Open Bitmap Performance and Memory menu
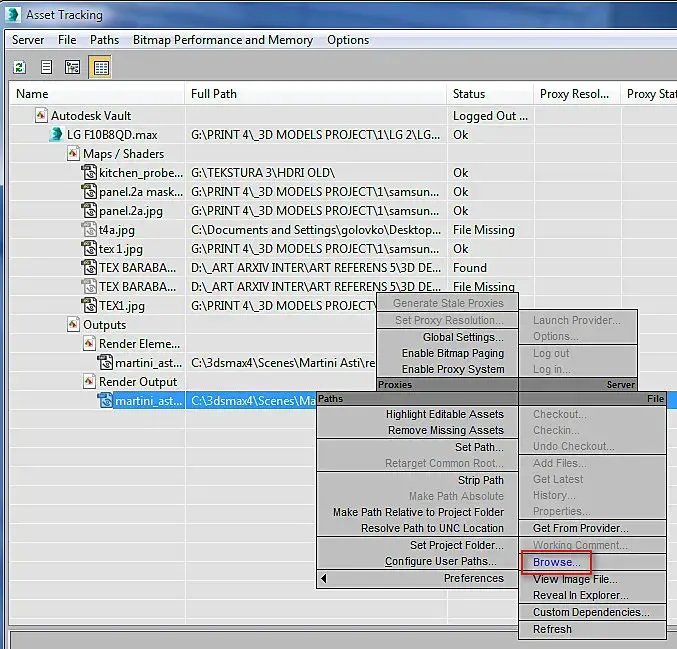The image size is (677, 649). click(x=223, y=40)
